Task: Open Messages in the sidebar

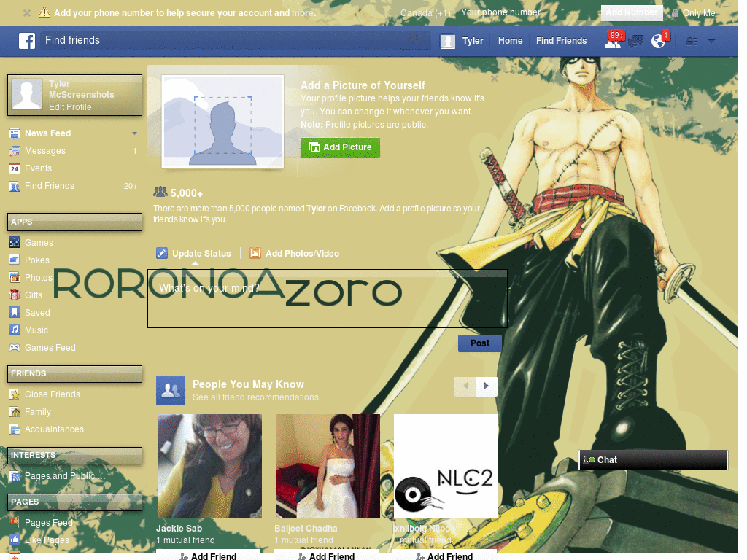Action: pyautogui.click(x=44, y=151)
